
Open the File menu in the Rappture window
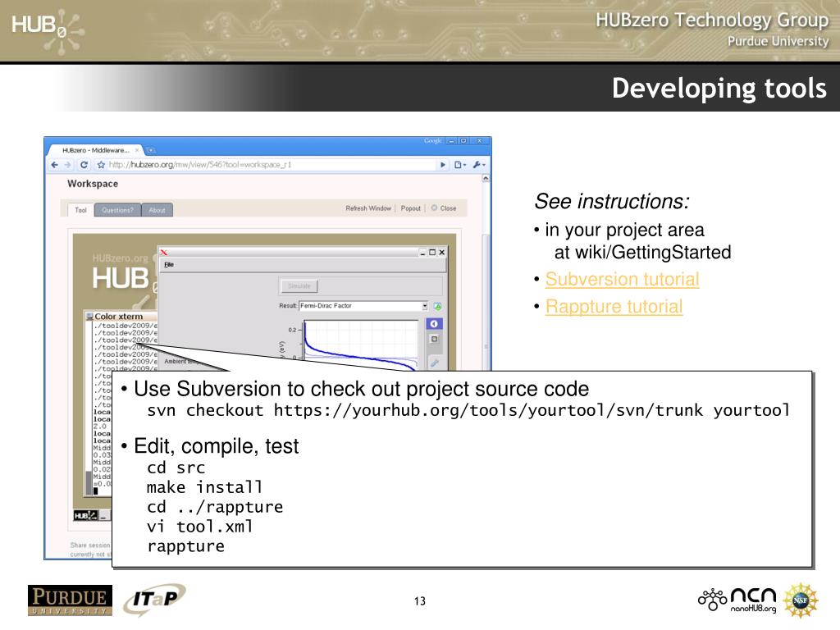[169, 265]
